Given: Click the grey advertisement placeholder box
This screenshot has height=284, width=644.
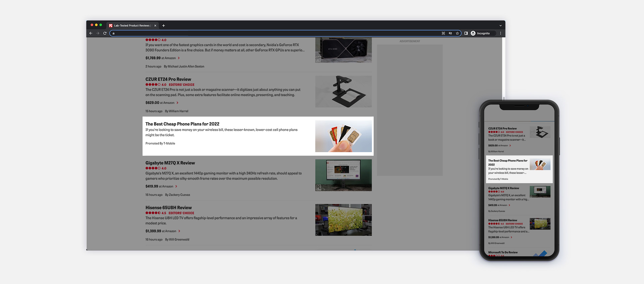Looking at the screenshot, I should coord(410,110).
